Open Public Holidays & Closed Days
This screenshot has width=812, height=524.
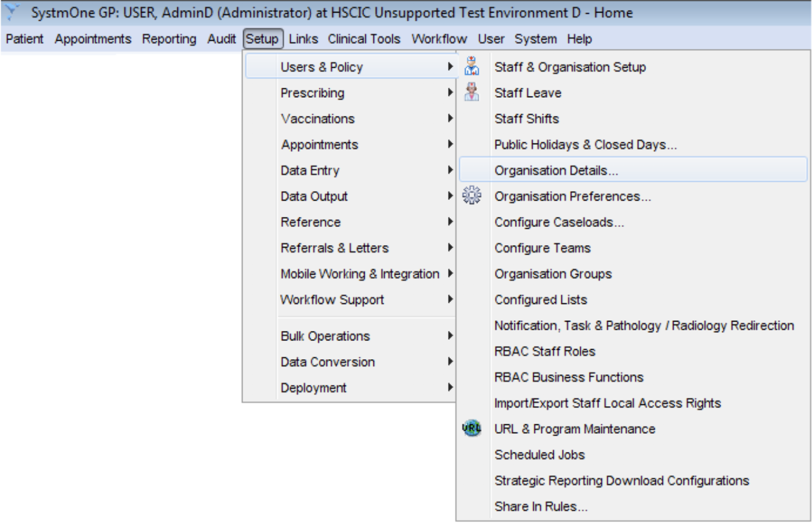click(633, 144)
